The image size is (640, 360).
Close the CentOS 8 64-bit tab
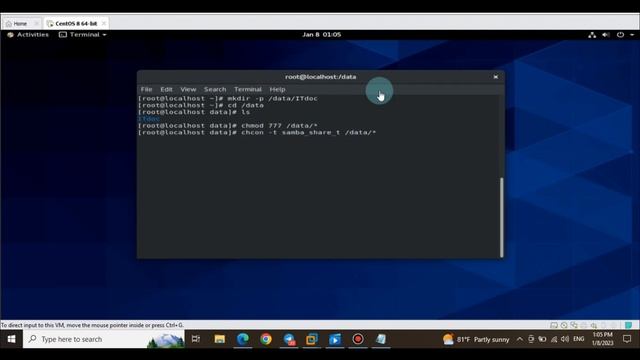[x=104, y=23]
